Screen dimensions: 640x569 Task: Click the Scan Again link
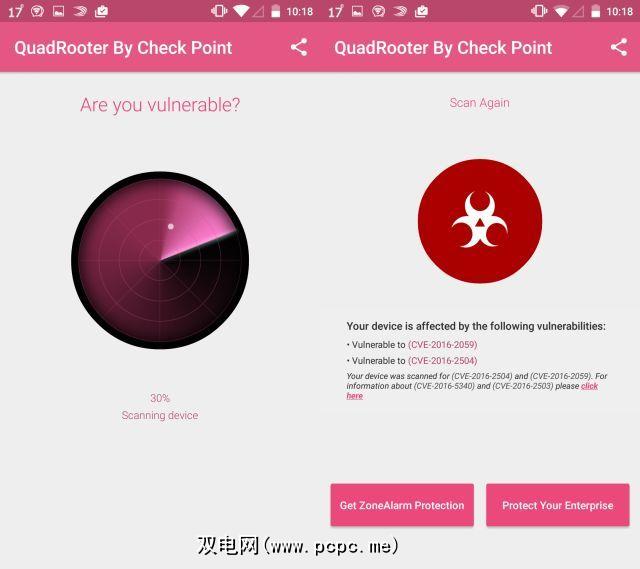click(x=480, y=103)
